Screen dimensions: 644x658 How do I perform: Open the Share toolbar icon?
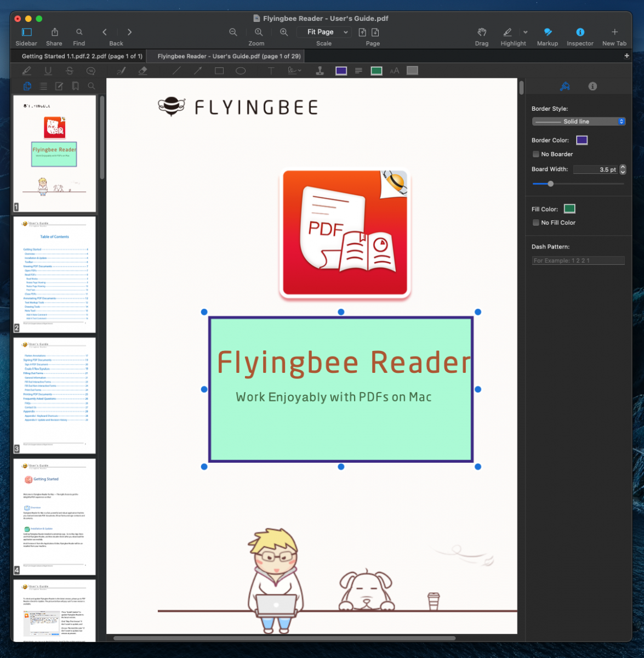click(54, 32)
